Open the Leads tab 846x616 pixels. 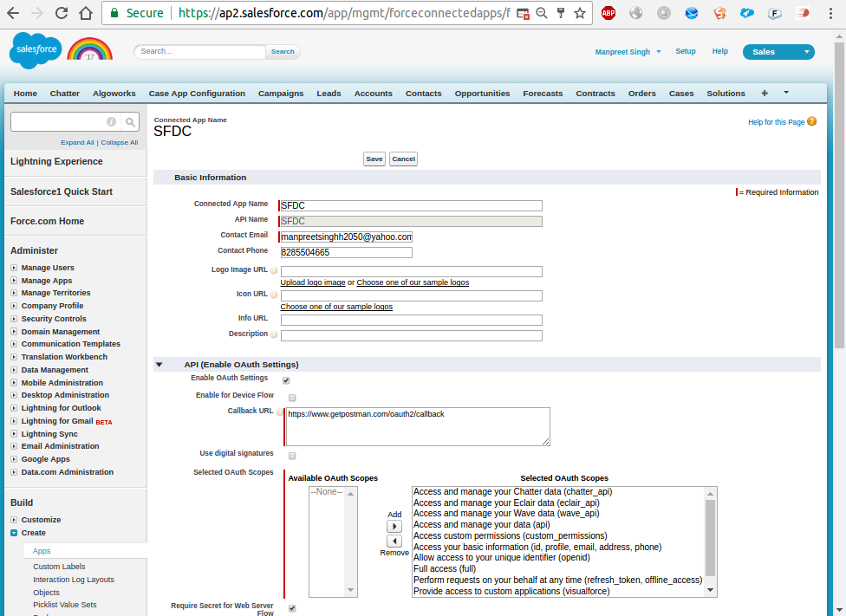tap(329, 94)
